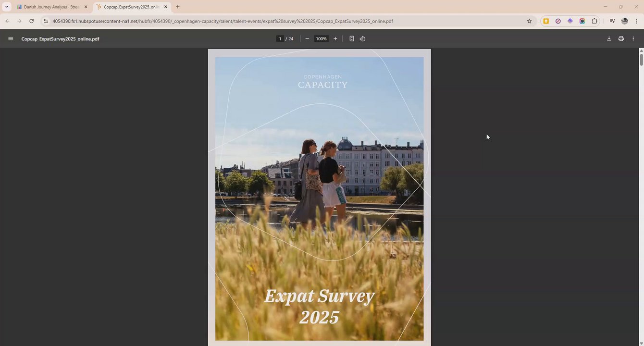The width and height of the screenshot is (644, 346).
Task: Minimize the browser window
Action: click(x=605, y=7)
